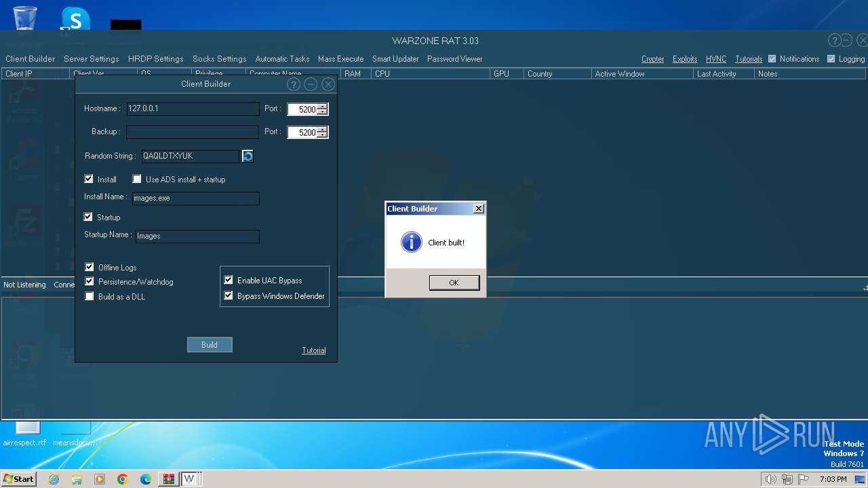Launch Internet Explorer from the taskbar
Screen dimensions: 868x488
[x=54, y=479]
